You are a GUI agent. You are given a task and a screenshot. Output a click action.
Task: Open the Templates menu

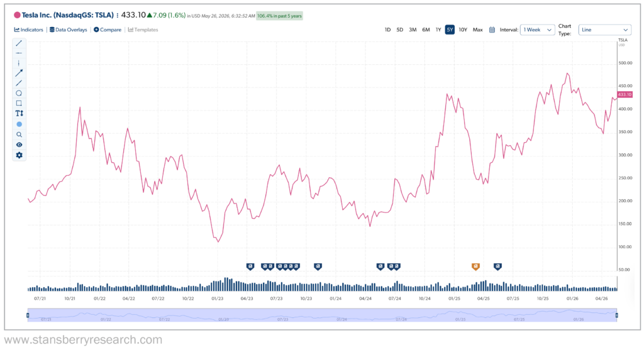click(143, 30)
